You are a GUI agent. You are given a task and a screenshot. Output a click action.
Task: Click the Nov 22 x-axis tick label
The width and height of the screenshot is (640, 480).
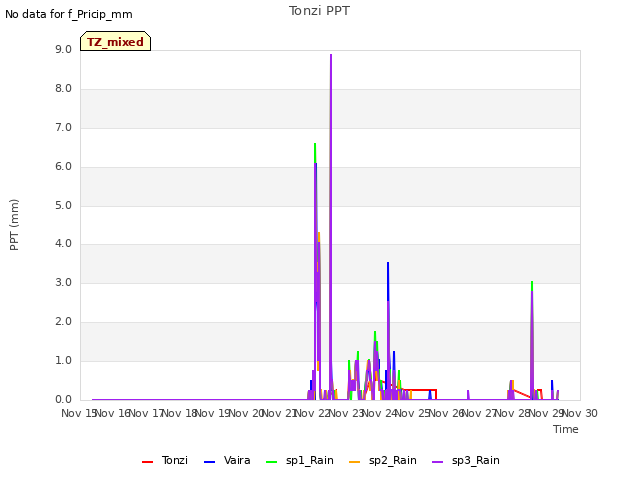click(313, 413)
